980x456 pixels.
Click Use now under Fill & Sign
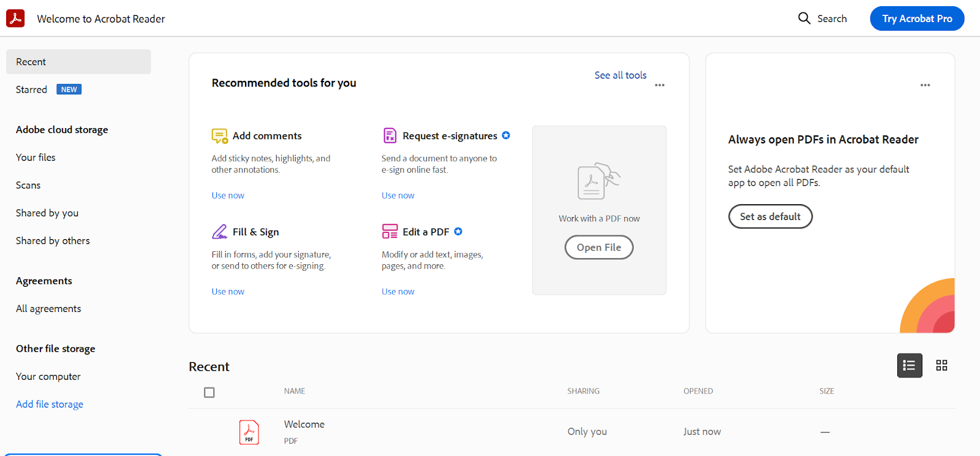pyautogui.click(x=228, y=292)
